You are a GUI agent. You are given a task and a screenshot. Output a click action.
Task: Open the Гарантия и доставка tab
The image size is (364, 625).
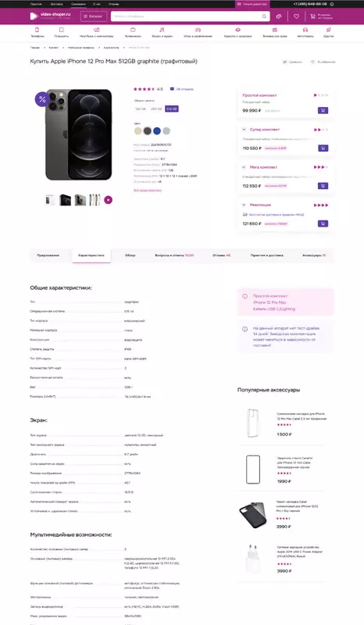point(266,255)
